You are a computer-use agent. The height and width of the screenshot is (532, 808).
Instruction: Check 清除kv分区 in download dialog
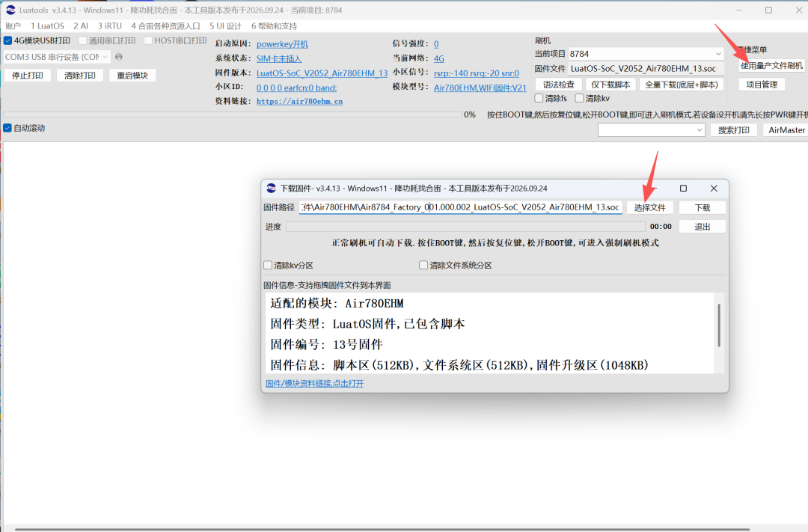coord(268,265)
